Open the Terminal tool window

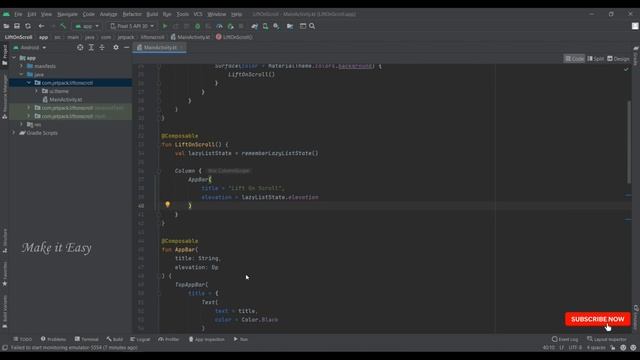click(x=87, y=339)
